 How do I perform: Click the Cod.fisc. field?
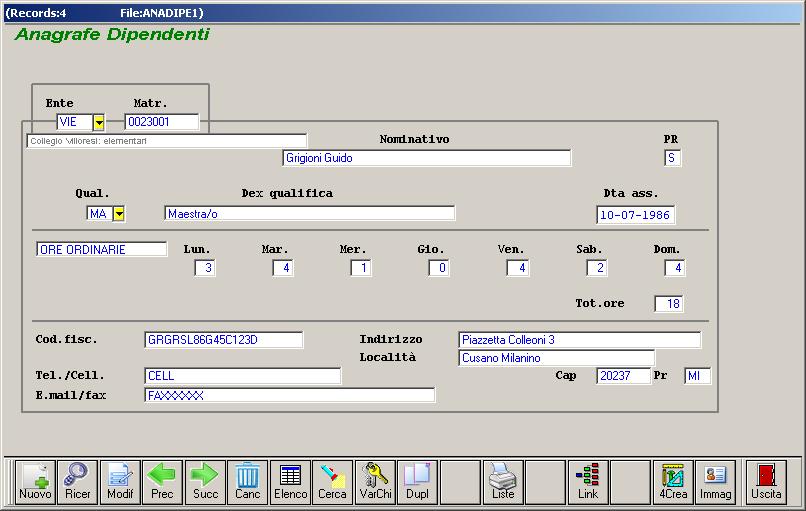coord(224,340)
